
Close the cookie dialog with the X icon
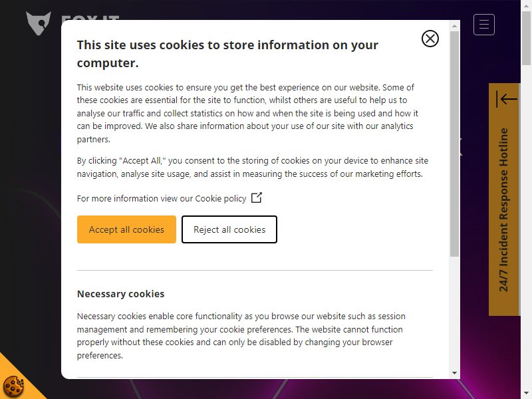tap(430, 39)
